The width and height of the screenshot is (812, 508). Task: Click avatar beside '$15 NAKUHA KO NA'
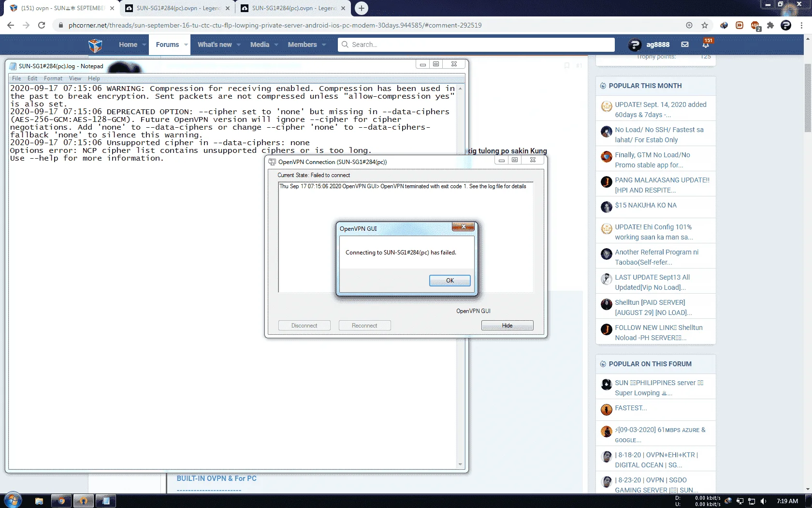pos(606,207)
